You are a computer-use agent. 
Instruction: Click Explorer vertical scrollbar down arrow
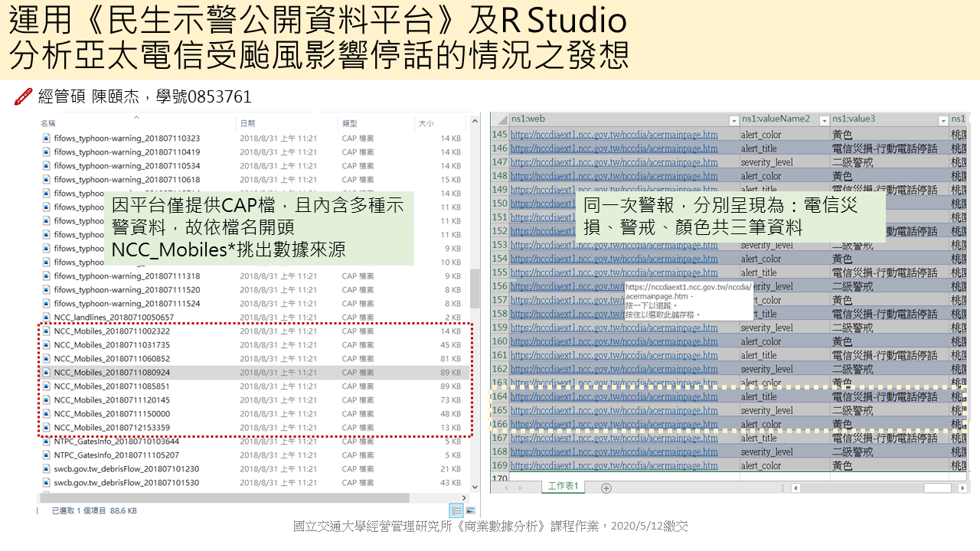tap(475, 487)
